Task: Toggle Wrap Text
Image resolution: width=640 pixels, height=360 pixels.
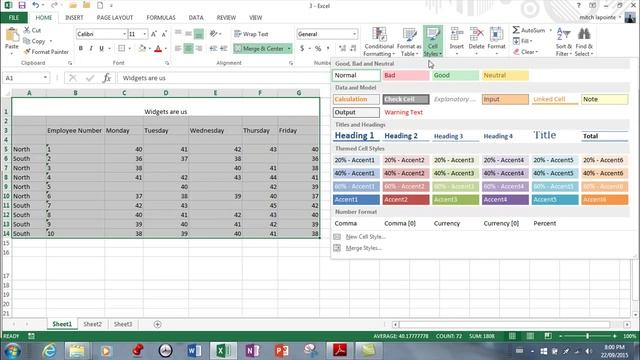Action: click(x=251, y=34)
